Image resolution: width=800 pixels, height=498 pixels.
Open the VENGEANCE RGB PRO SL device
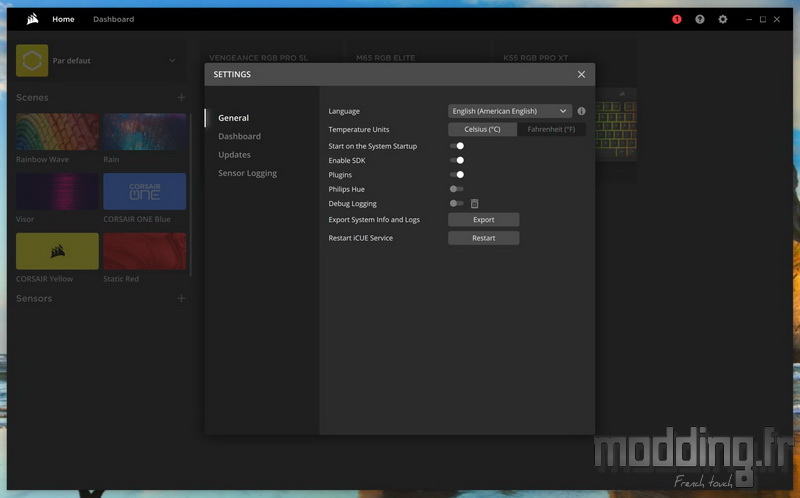(259, 58)
